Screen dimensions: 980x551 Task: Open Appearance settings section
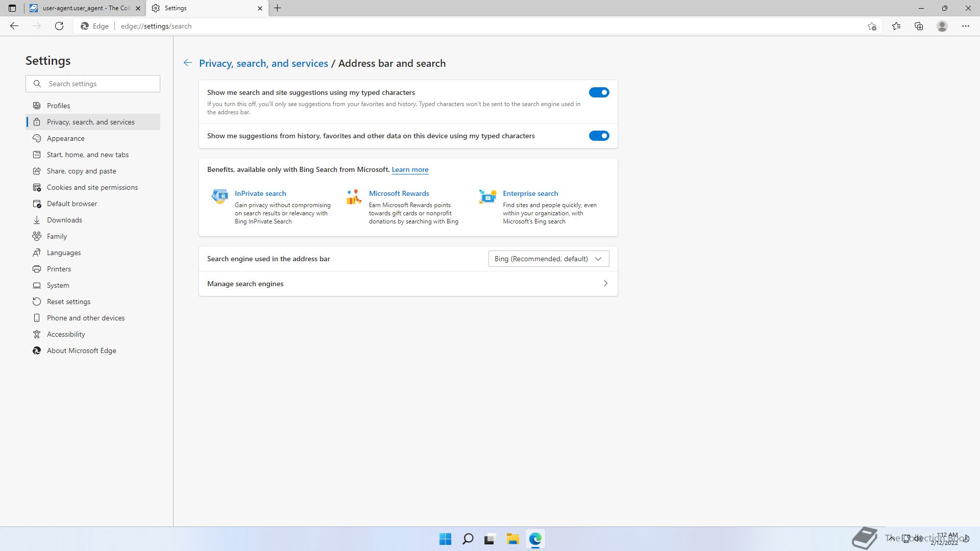pyautogui.click(x=93, y=138)
